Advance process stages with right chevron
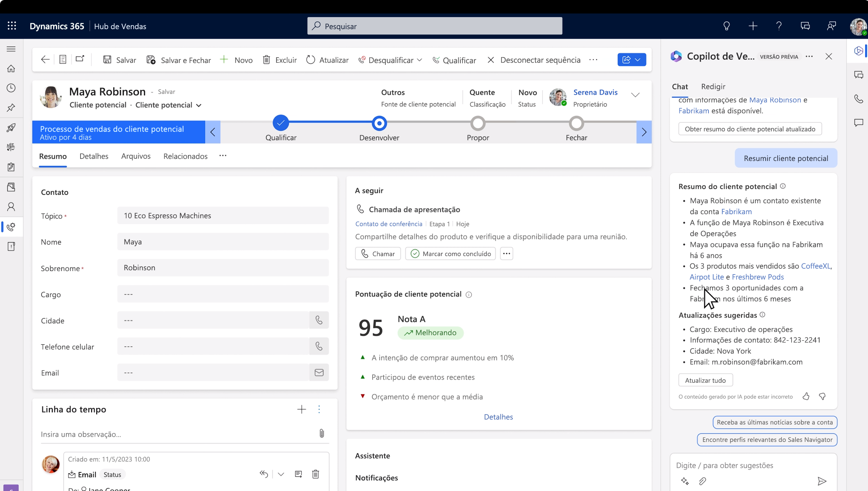Screen dimensions: 868x491 [x=644, y=132]
